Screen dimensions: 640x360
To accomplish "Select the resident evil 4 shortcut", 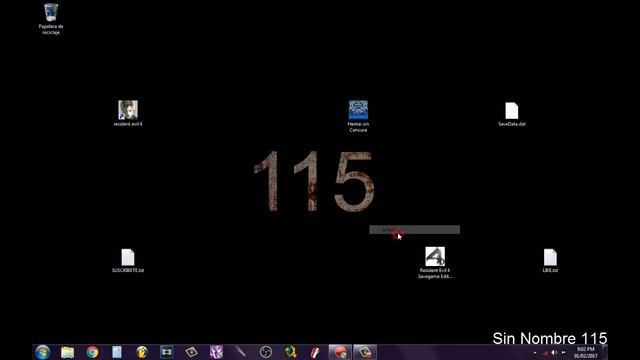I will [128, 113].
